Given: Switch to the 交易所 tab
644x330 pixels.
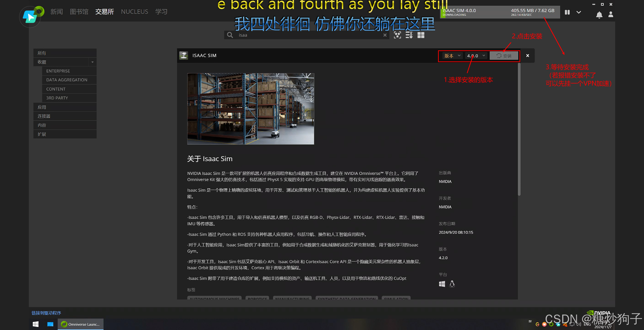Looking at the screenshot, I should [x=105, y=12].
